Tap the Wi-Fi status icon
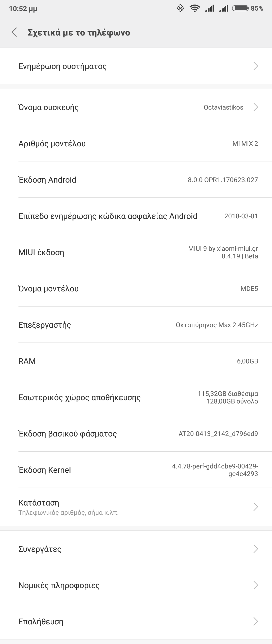Image resolution: width=272 pixels, height=644 pixels. pos(194,9)
